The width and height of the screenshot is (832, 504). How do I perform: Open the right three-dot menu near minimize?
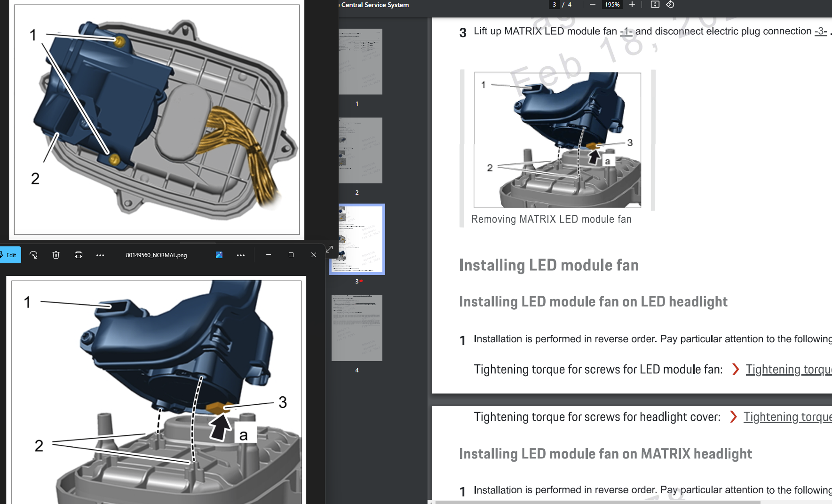point(241,255)
